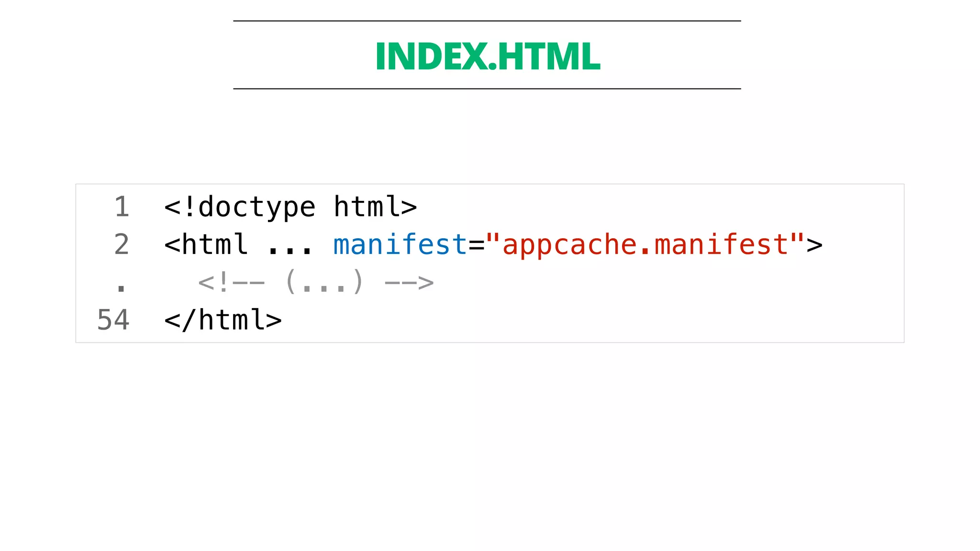Click the red "appcache.manifest" string value
Image resolution: width=980 pixels, height=551 pixels.
[x=646, y=244]
